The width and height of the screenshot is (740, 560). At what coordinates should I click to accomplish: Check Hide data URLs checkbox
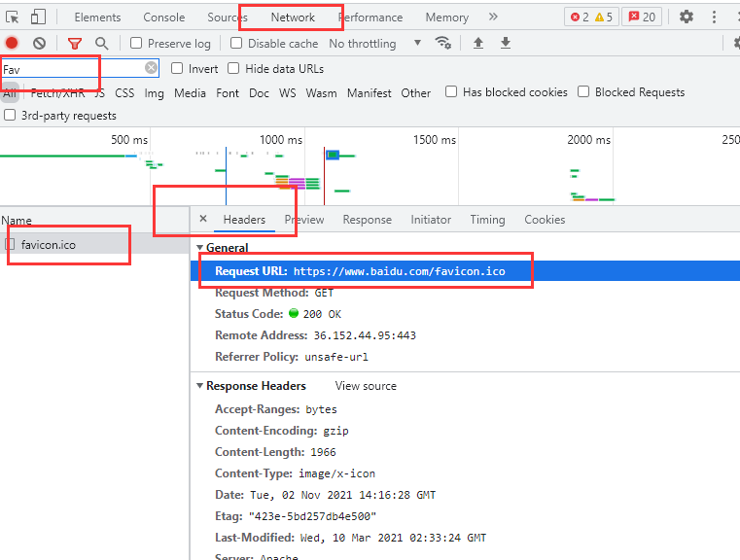click(233, 68)
